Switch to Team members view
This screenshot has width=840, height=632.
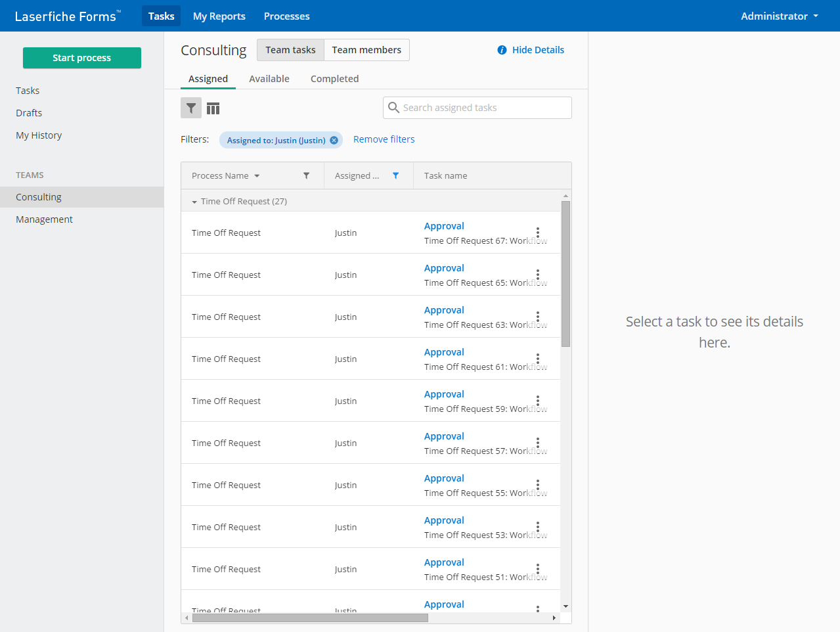click(366, 50)
